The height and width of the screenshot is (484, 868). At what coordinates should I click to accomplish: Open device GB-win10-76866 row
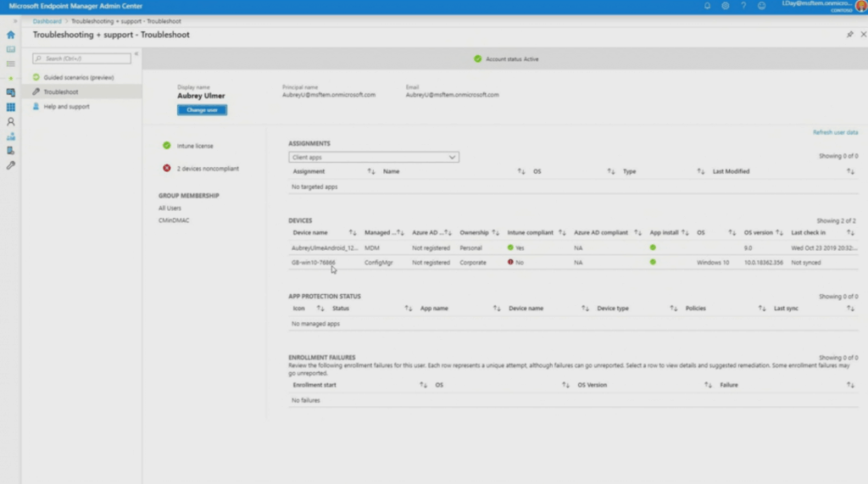574,263
